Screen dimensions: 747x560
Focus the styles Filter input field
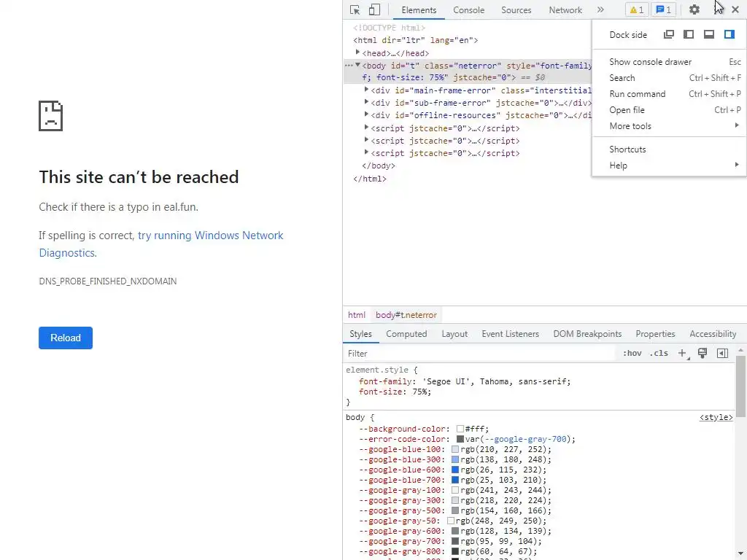coord(480,354)
